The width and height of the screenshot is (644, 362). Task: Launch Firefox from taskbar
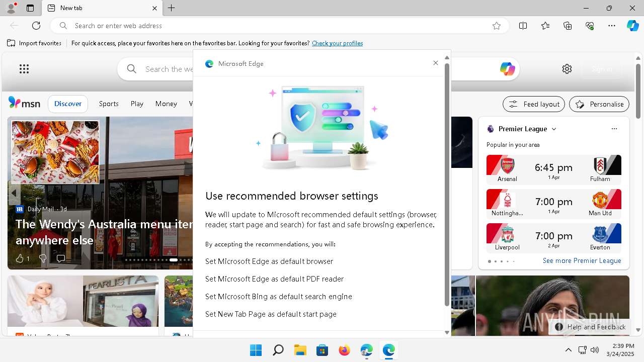(345, 350)
